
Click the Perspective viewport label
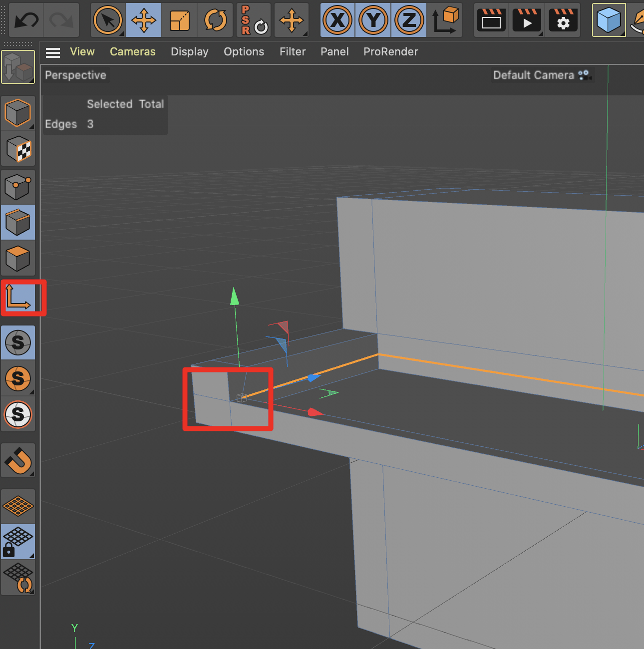pyautogui.click(x=76, y=75)
